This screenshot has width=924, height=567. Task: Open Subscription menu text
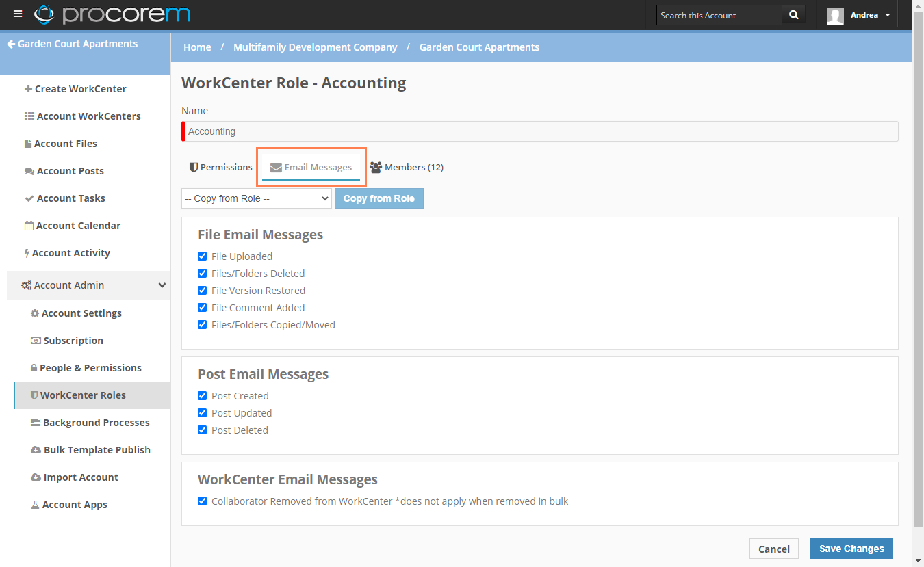pos(73,341)
